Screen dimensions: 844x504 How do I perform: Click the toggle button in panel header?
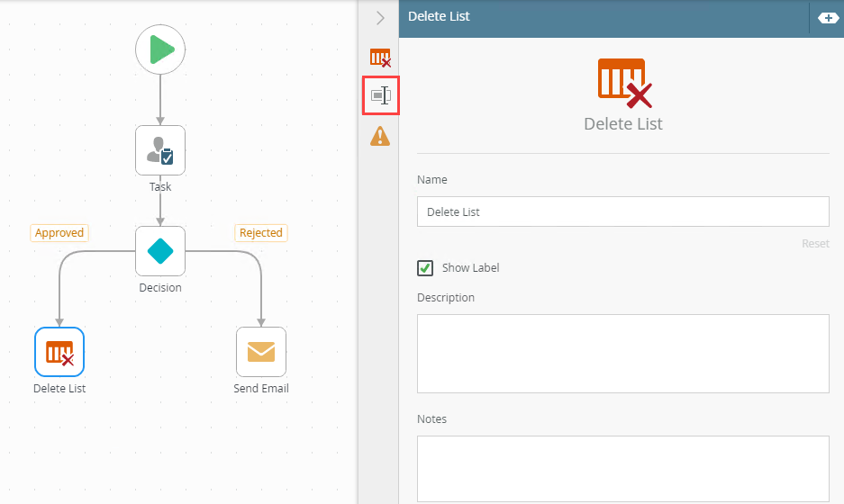827,18
